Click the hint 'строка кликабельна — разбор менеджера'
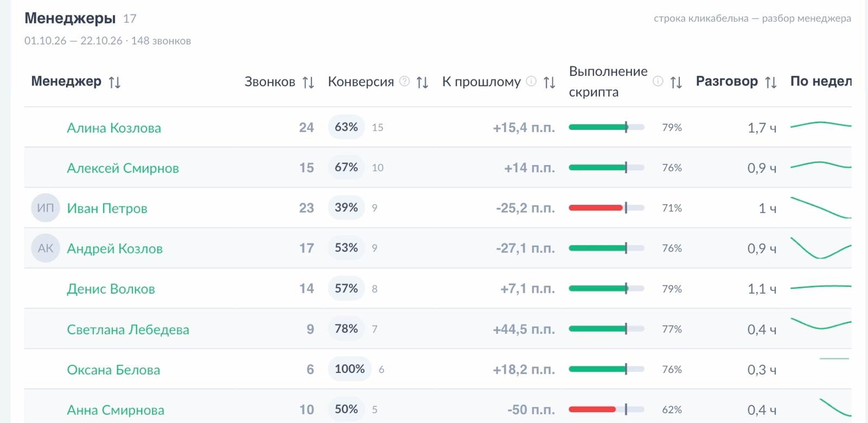 (752, 18)
